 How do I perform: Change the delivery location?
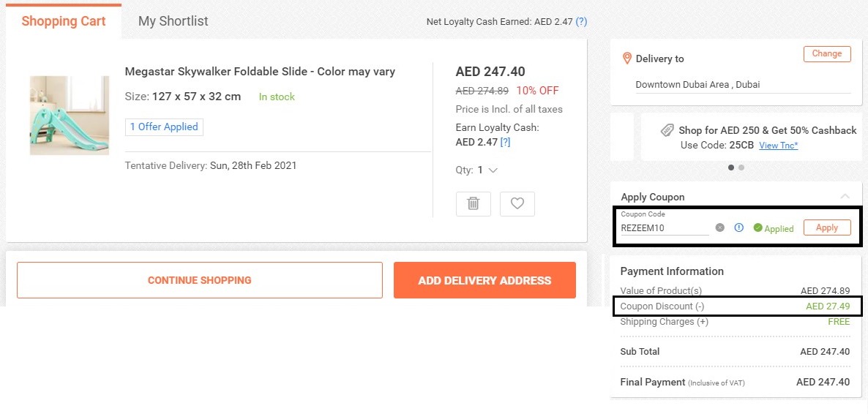point(827,53)
